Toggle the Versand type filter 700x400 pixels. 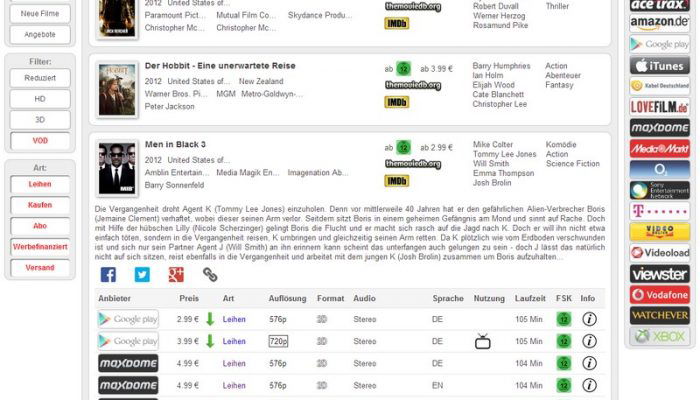pyautogui.click(x=40, y=267)
